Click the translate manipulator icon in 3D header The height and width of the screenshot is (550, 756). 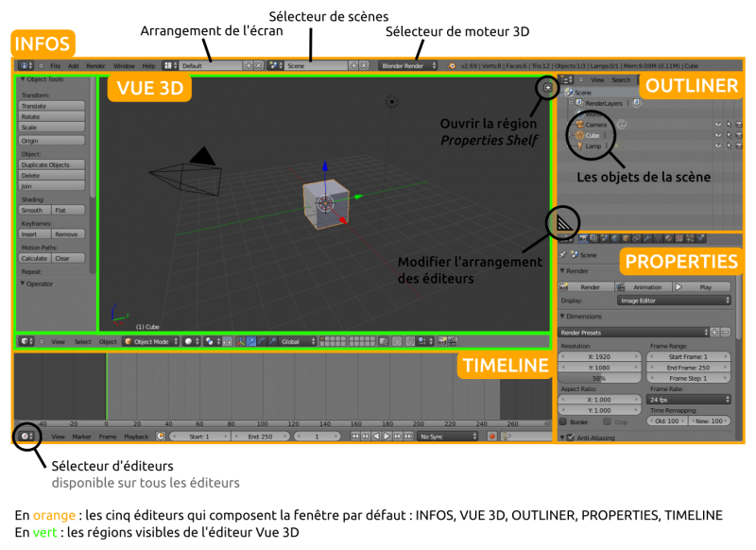[251, 342]
